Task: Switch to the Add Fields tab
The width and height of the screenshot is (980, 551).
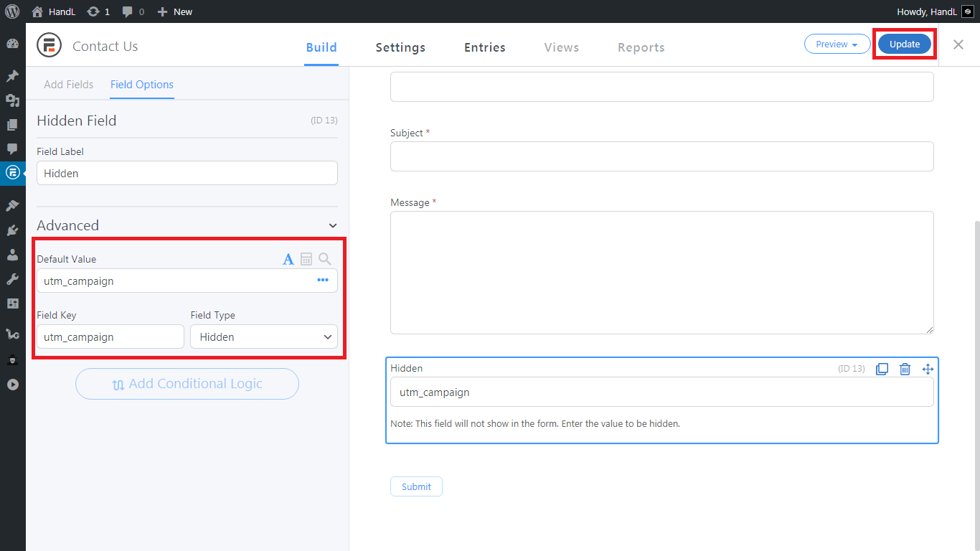Action: 68,85
